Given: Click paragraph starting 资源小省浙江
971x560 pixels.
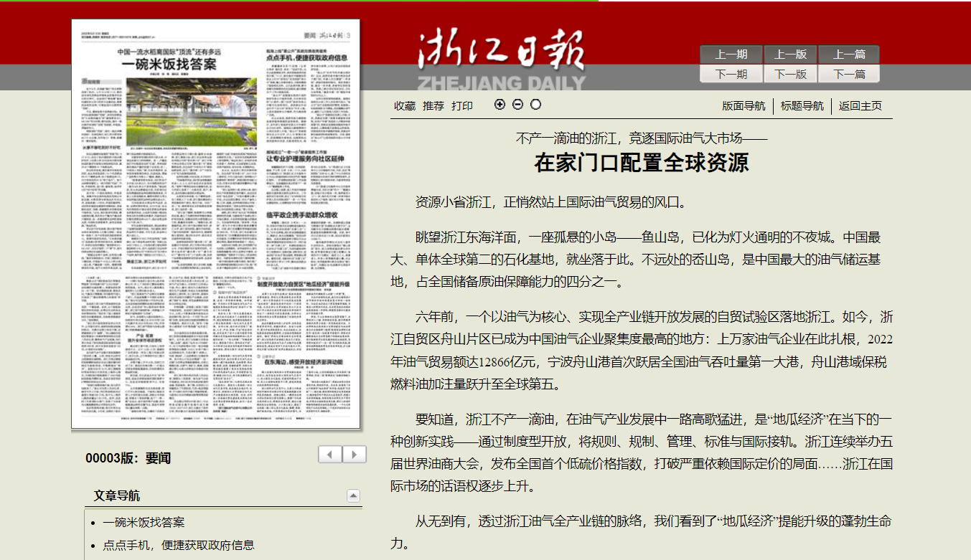Looking at the screenshot, I should coord(551,202).
